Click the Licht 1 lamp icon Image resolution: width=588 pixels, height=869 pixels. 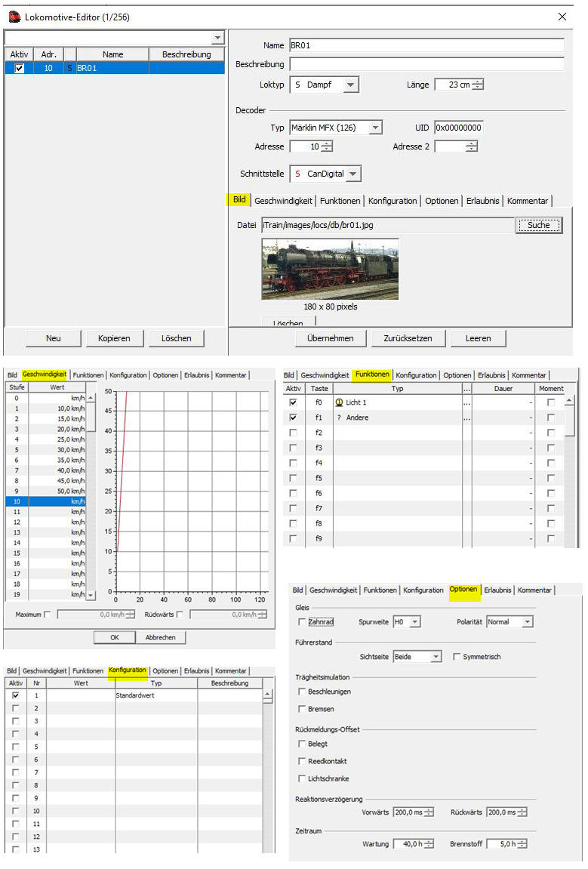[339, 402]
